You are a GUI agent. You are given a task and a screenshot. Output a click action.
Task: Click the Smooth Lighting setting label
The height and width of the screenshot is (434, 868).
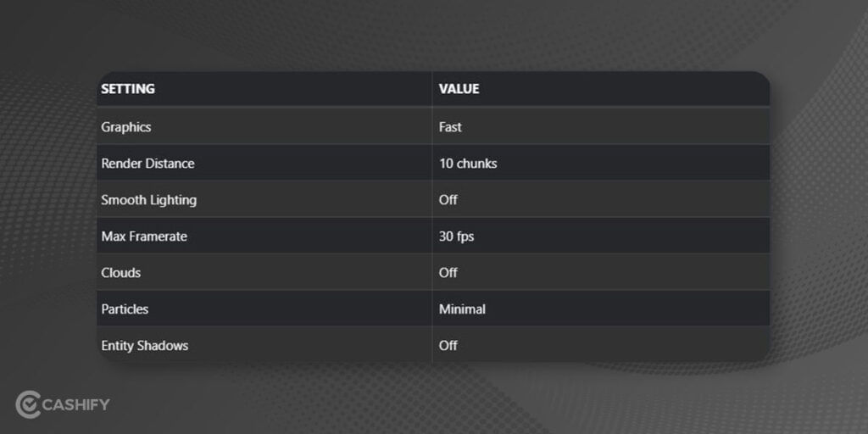(x=149, y=200)
